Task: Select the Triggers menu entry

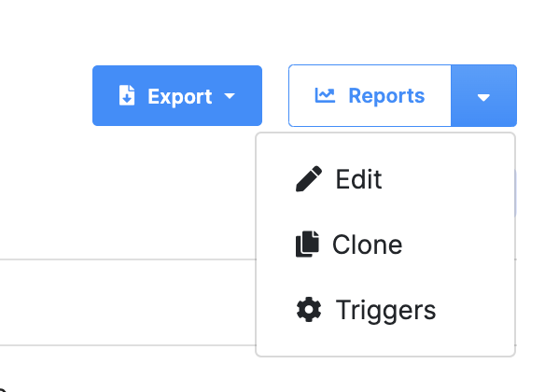Action: coord(385,310)
